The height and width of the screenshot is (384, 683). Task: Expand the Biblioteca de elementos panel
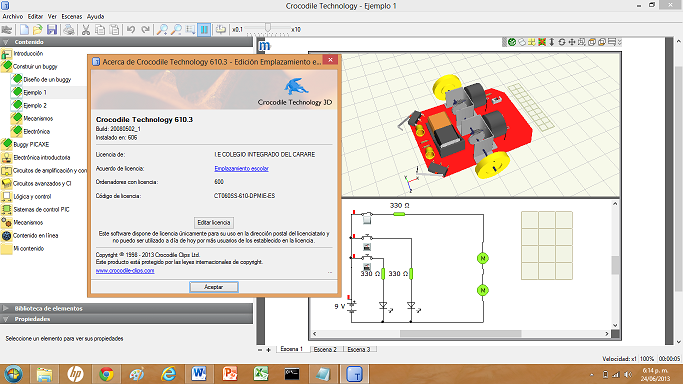coord(126,308)
